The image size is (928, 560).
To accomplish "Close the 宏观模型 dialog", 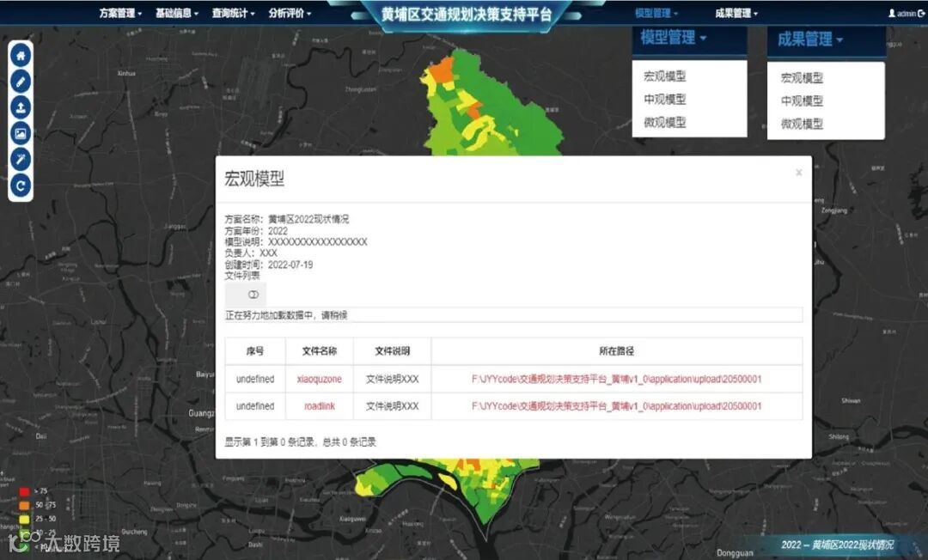I will click(798, 173).
